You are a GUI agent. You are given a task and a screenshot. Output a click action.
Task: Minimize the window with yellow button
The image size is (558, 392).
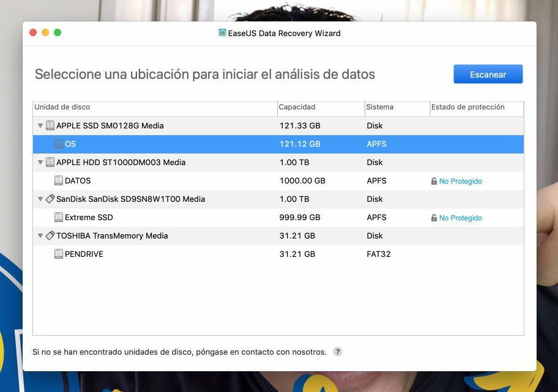point(45,33)
